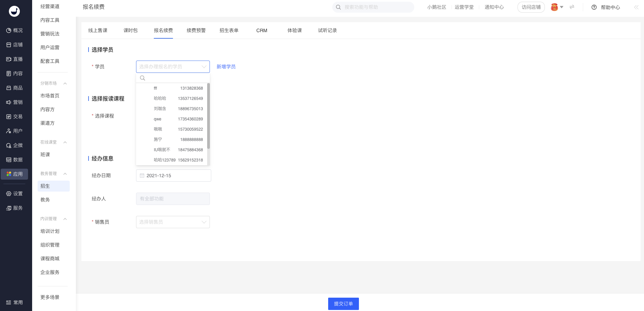Image resolution: width=644 pixels, height=311 pixels.
Task: Click the 帮助中心 help question icon
Action: (594, 7)
